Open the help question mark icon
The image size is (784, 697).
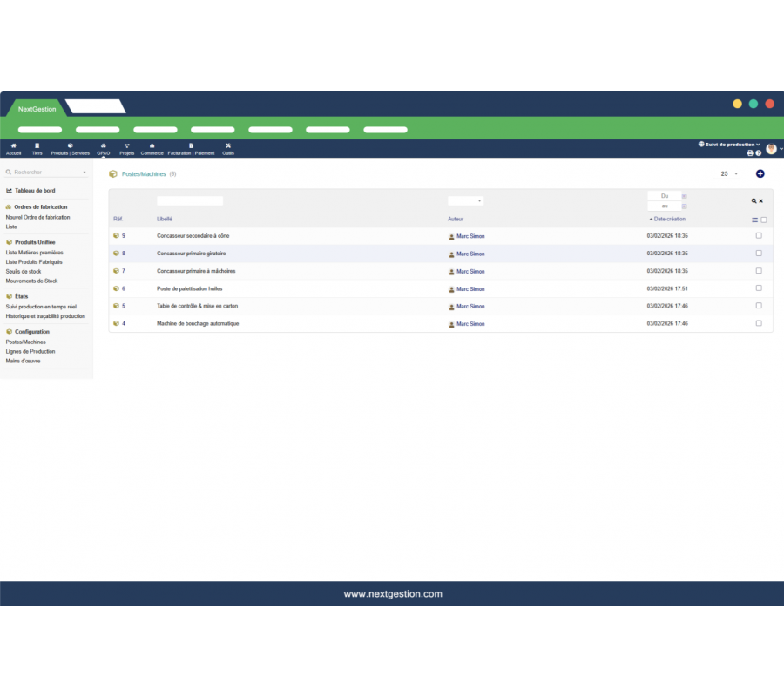click(x=759, y=153)
